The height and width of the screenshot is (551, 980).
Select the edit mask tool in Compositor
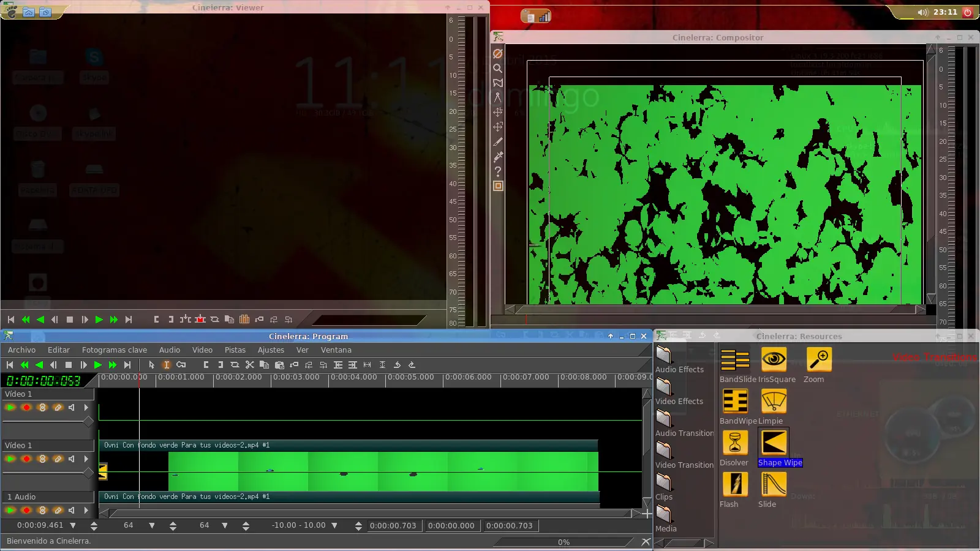(x=498, y=83)
